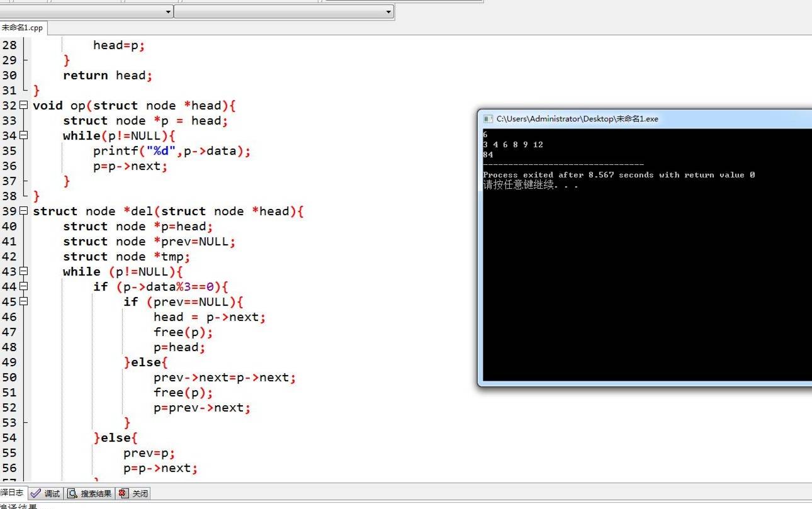Switch to the 调试 debug tab
Screen dimensions: 812x509
[x=45, y=493]
